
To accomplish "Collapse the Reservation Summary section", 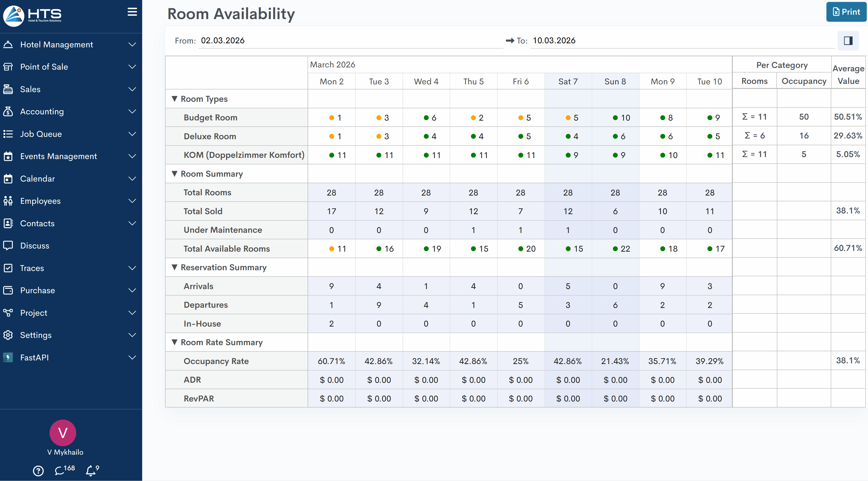I will point(175,267).
